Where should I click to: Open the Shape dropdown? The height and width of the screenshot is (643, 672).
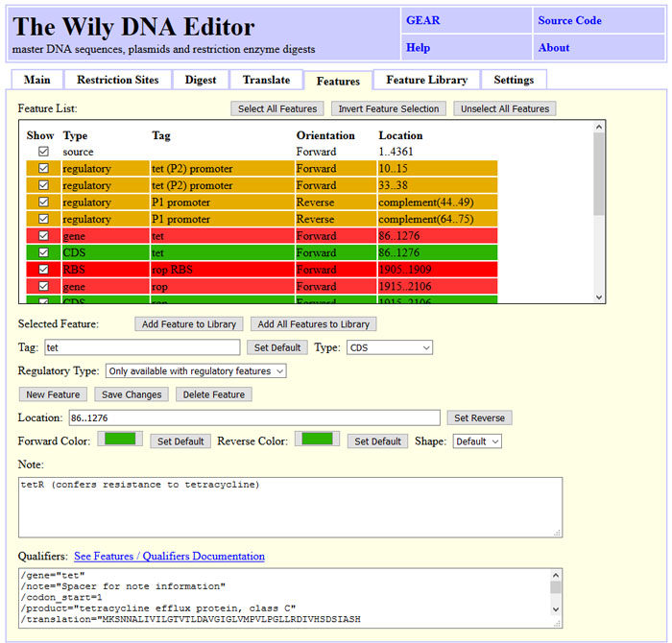(x=477, y=441)
